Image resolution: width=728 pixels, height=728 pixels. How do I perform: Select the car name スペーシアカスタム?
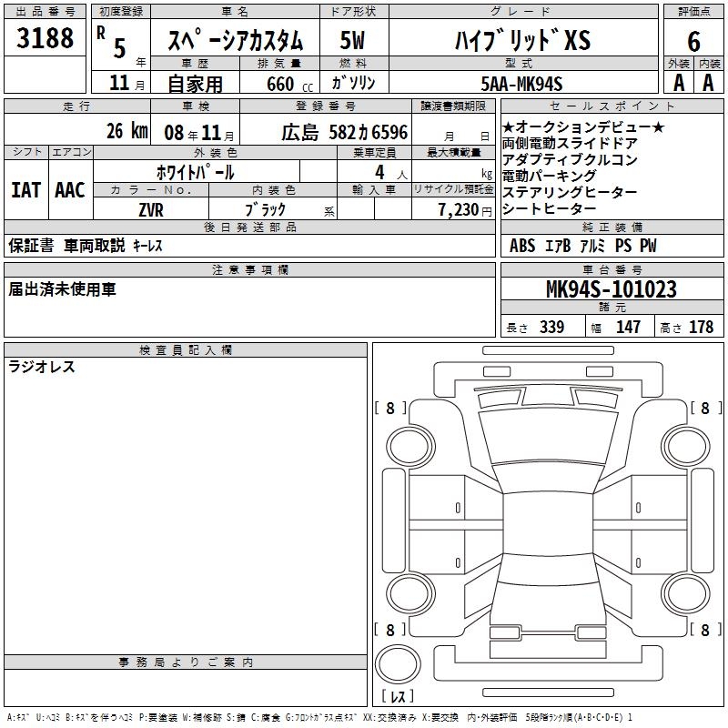236,39
